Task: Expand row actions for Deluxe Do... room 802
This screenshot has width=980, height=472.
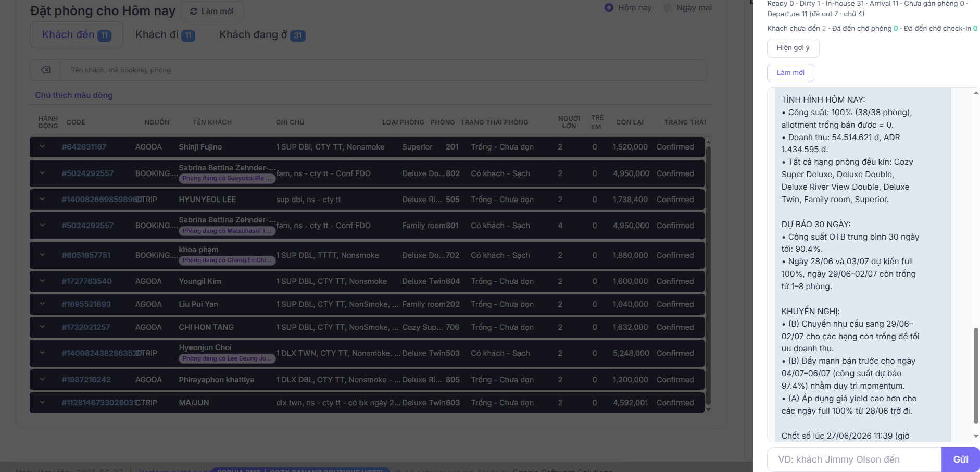Action: (42, 173)
